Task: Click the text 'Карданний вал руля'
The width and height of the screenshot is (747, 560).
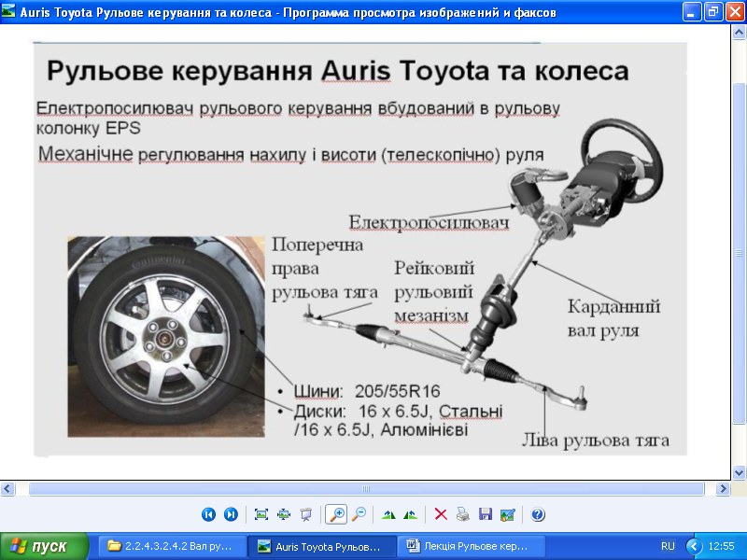Action: point(613,318)
